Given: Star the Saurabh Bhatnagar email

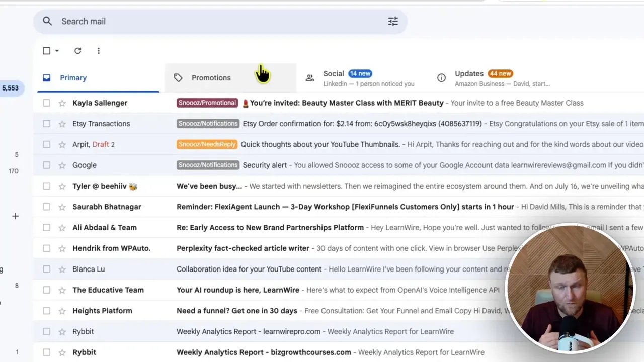Looking at the screenshot, I should tap(62, 207).
